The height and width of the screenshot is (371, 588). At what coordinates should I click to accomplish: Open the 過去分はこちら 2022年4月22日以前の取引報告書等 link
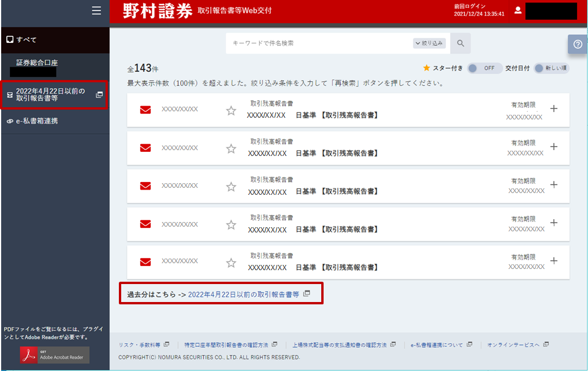pos(244,294)
